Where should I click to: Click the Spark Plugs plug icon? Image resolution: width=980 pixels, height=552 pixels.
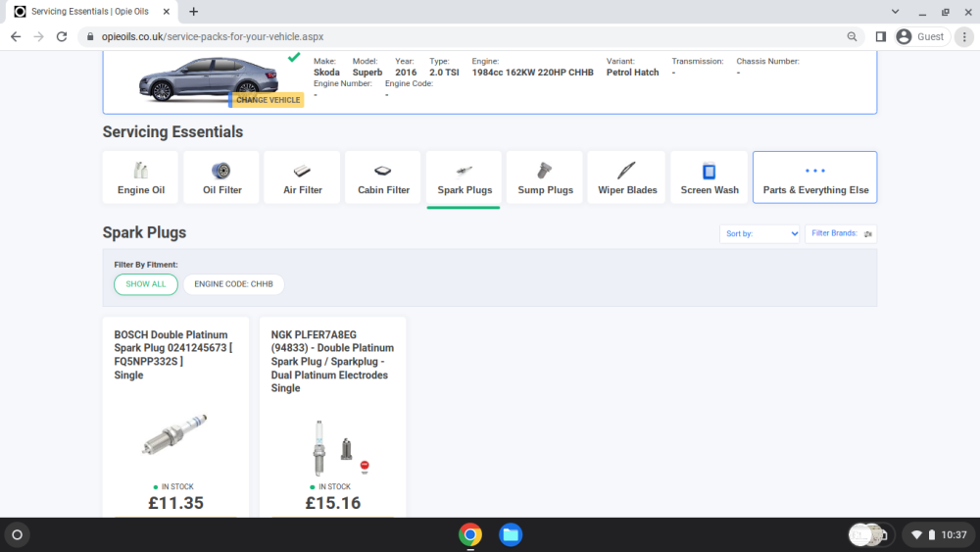click(464, 171)
